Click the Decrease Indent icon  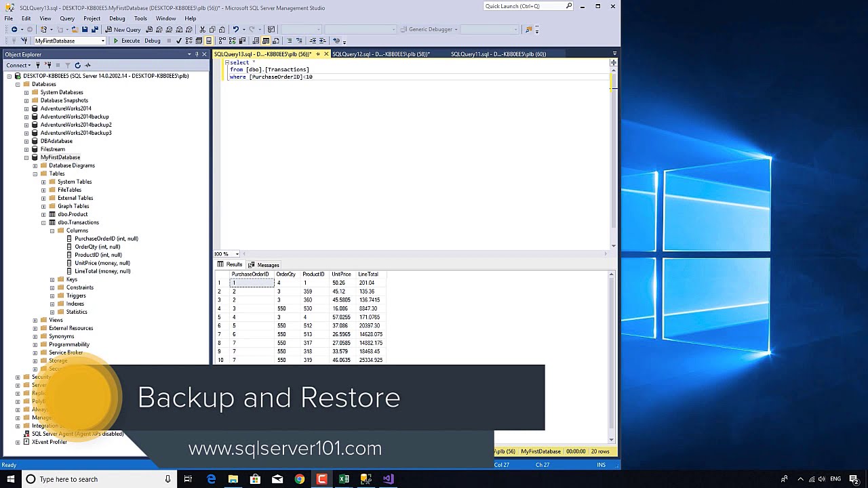click(x=313, y=41)
